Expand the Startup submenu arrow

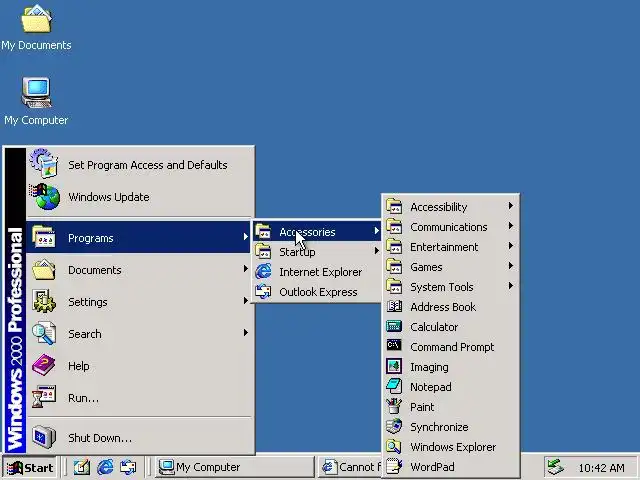tap(377, 251)
